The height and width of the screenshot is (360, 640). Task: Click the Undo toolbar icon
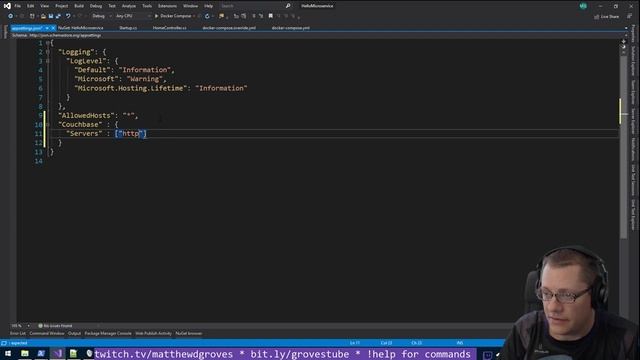[x=68, y=16]
